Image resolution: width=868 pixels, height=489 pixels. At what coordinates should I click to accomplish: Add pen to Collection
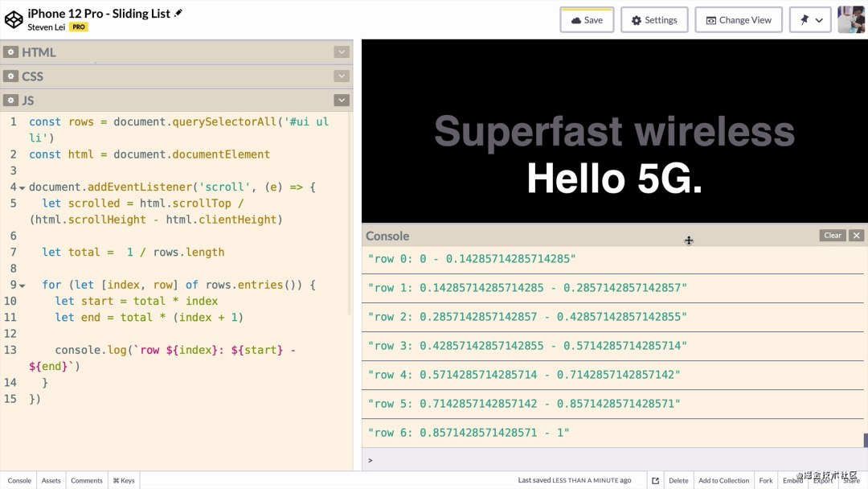tap(723, 481)
